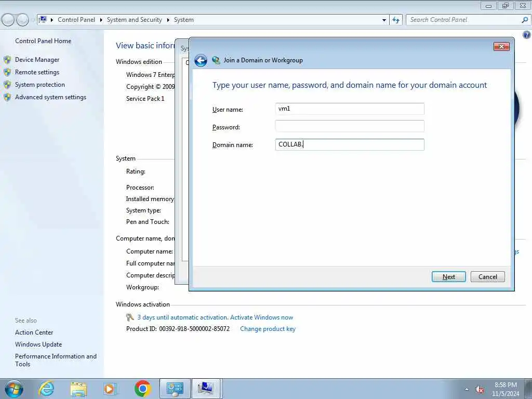Click the Next button
The height and width of the screenshot is (399, 532).
click(x=448, y=277)
